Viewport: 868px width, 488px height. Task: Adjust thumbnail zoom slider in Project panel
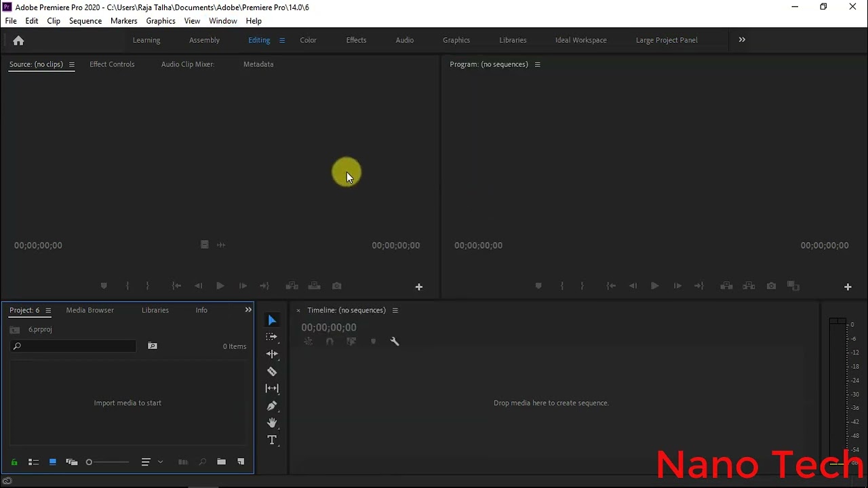[x=107, y=462]
